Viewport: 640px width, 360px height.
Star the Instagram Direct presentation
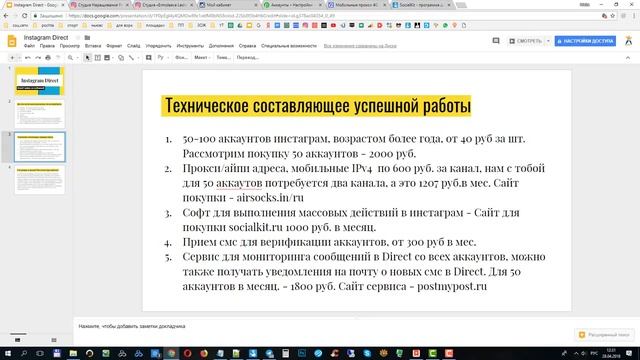[x=78, y=38]
